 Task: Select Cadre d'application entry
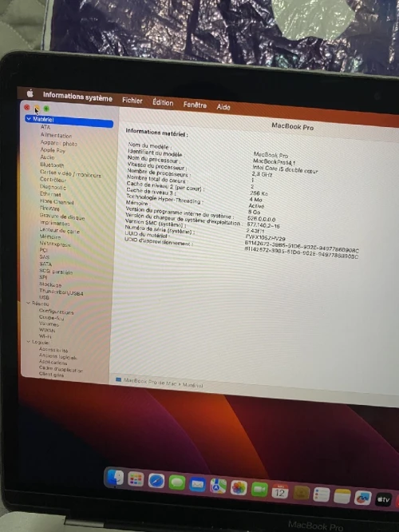point(61,370)
